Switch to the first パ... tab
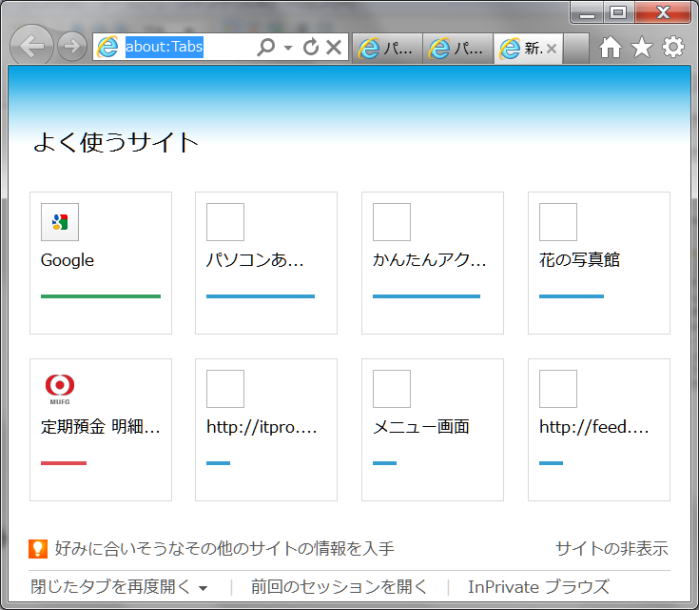The image size is (699, 610). pos(387,48)
